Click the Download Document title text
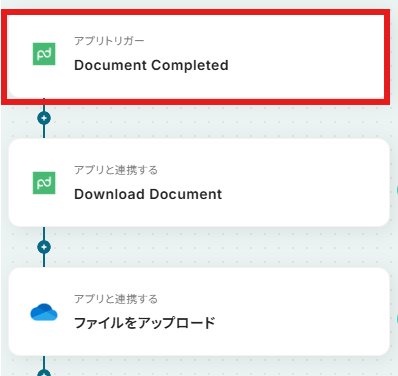This screenshot has height=376, width=398. pyautogui.click(x=148, y=194)
